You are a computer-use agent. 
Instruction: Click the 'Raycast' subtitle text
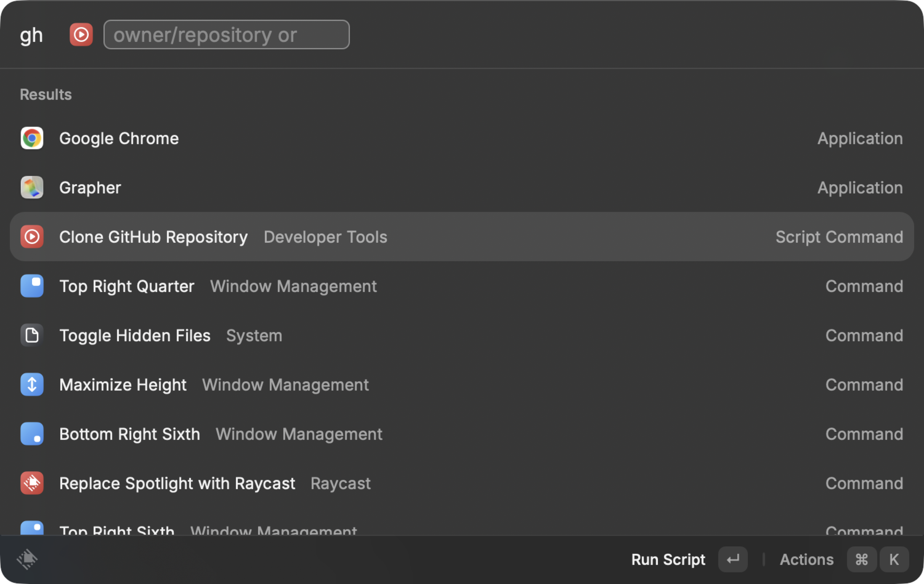coord(340,484)
